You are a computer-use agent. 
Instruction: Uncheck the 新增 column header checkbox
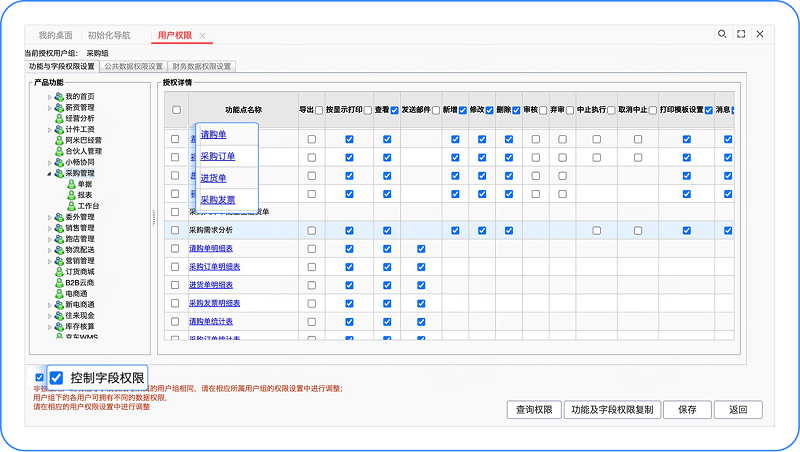[463, 110]
